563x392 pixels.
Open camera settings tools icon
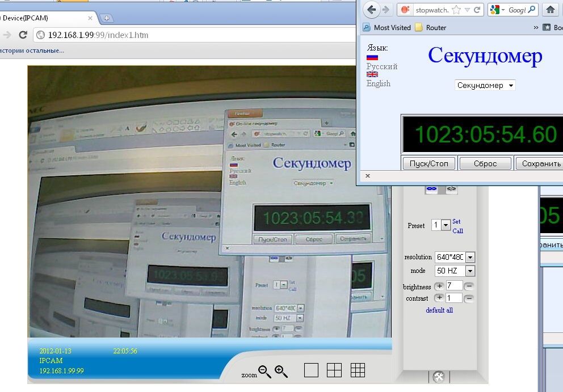click(x=438, y=377)
